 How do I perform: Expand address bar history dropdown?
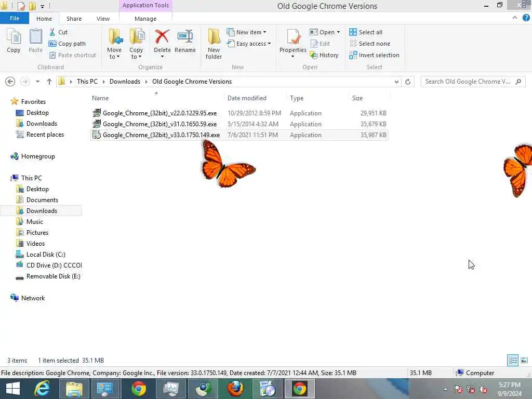[x=396, y=82]
